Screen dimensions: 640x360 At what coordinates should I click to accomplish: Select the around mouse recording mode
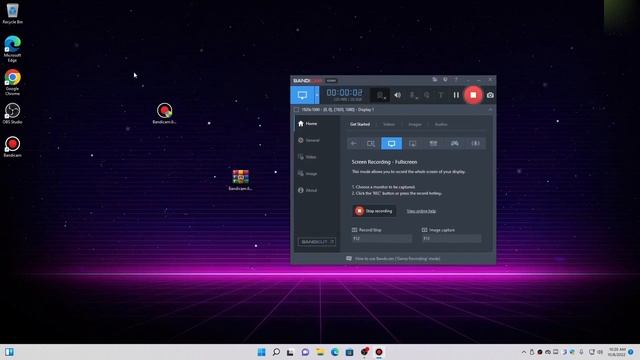(x=413, y=144)
